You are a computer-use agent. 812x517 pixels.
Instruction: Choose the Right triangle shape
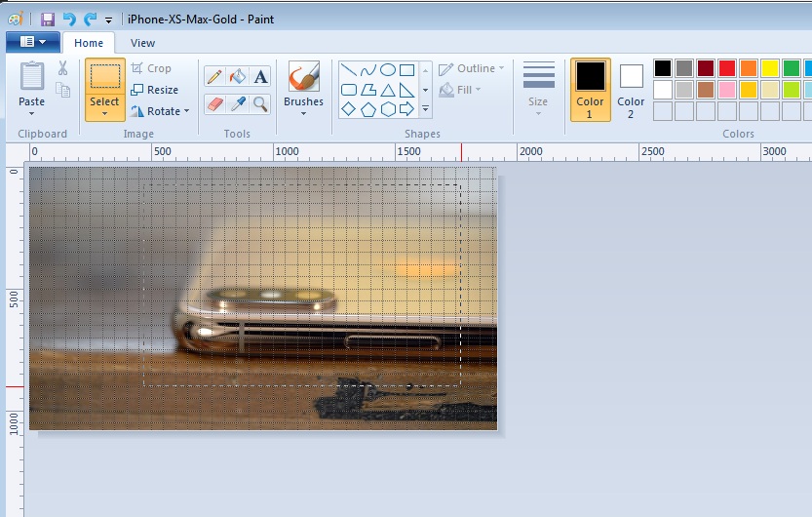(407, 90)
